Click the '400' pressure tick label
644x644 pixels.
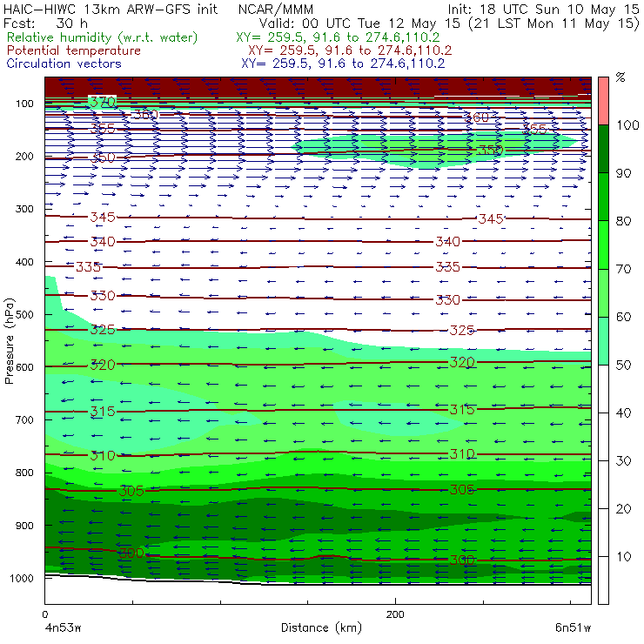(24, 262)
